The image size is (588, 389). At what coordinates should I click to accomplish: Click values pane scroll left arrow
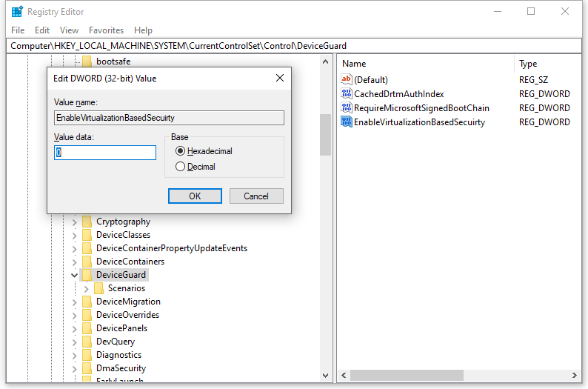pos(344,375)
